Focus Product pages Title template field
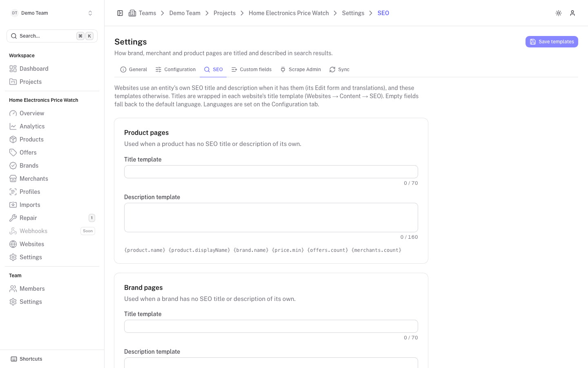The height and width of the screenshot is (368, 588). pyautogui.click(x=271, y=172)
